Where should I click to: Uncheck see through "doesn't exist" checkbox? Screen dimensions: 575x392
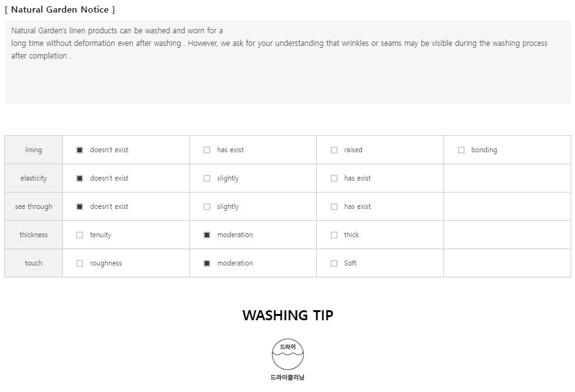[x=79, y=207]
